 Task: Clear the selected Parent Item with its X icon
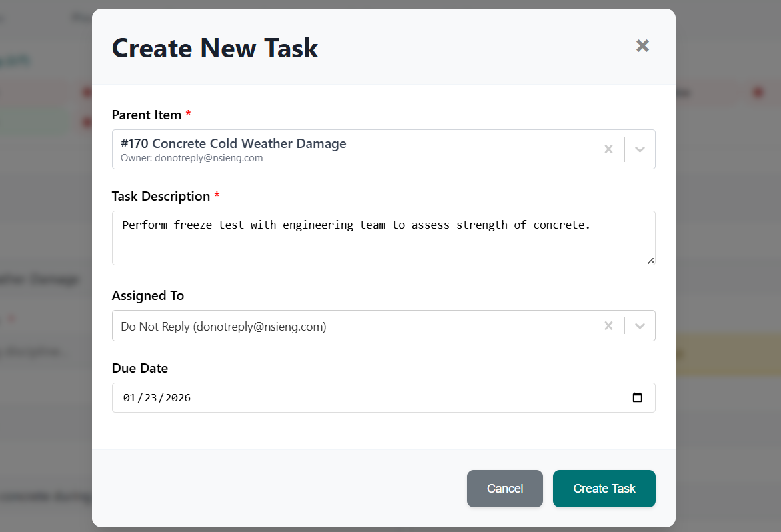[608, 149]
